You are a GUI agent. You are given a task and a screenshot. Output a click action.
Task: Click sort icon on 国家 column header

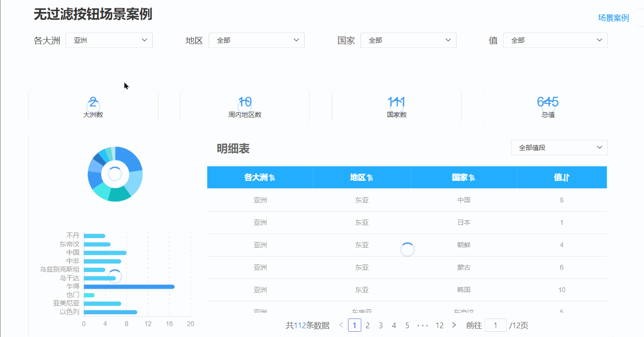472,178
